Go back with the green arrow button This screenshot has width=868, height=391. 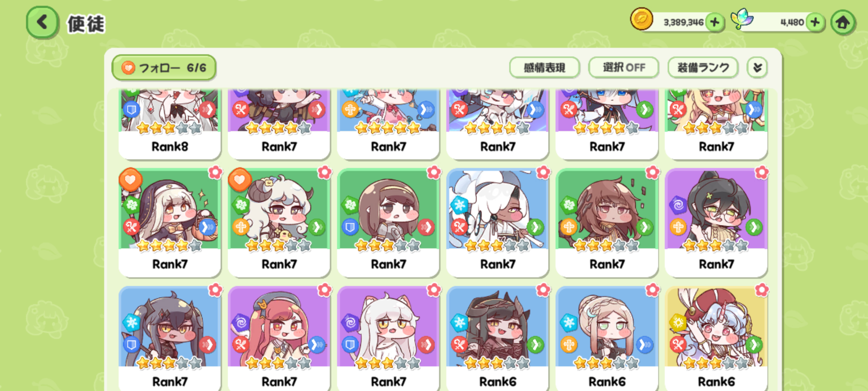[42, 22]
